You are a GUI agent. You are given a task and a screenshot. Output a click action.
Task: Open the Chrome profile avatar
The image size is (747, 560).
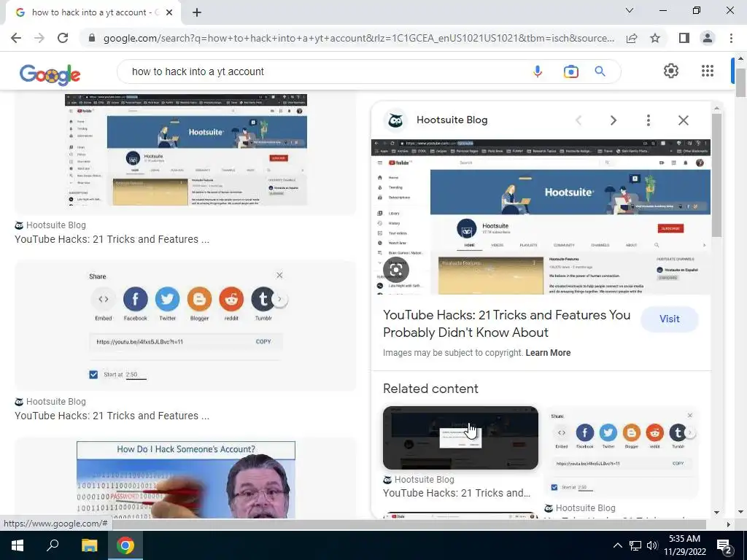[708, 38]
